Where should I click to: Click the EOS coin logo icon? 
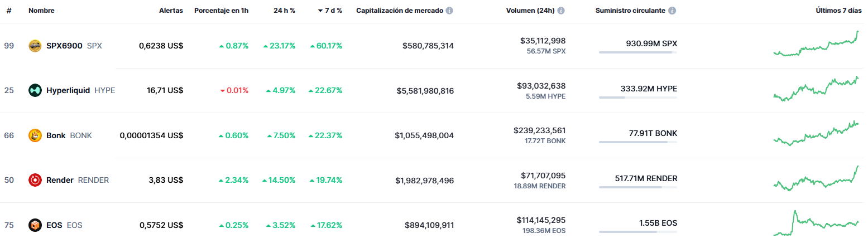(35, 225)
